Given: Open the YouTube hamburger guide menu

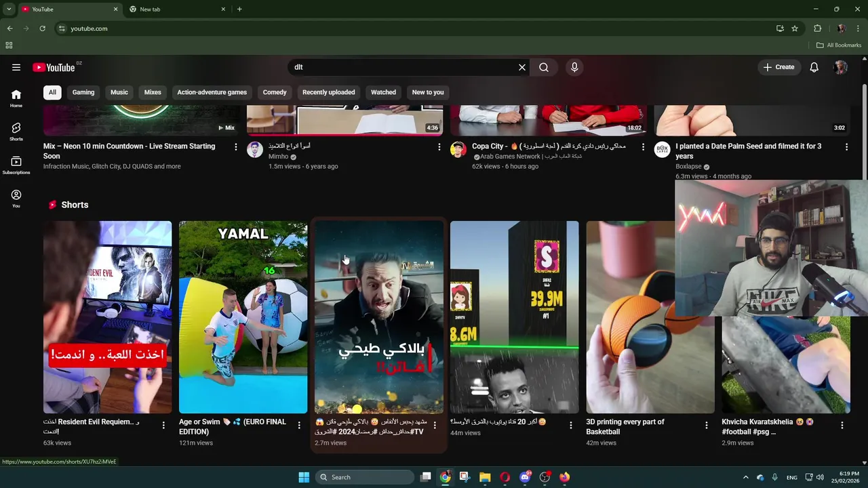Looking at the screenshot, I should click(16, 67).
